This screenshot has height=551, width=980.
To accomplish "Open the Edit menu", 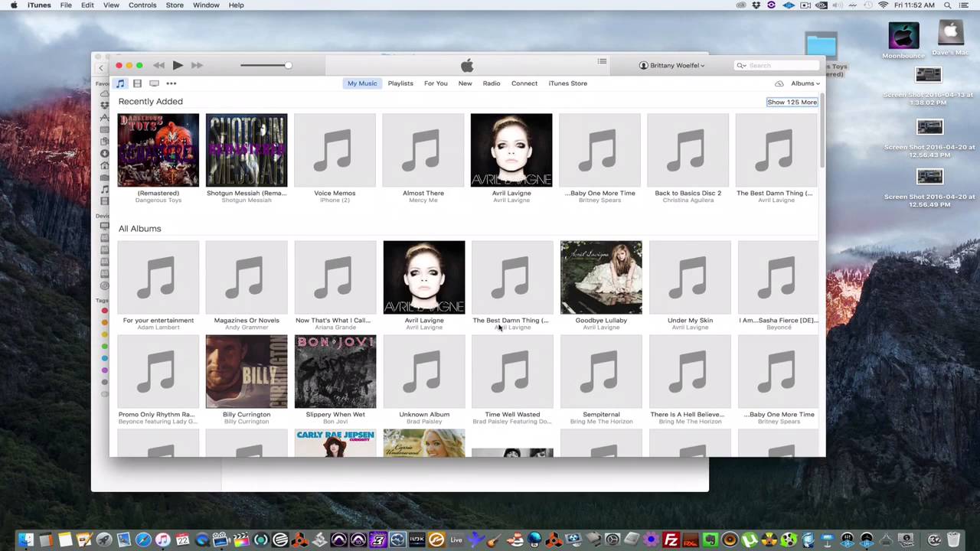I will pos(87,5).
